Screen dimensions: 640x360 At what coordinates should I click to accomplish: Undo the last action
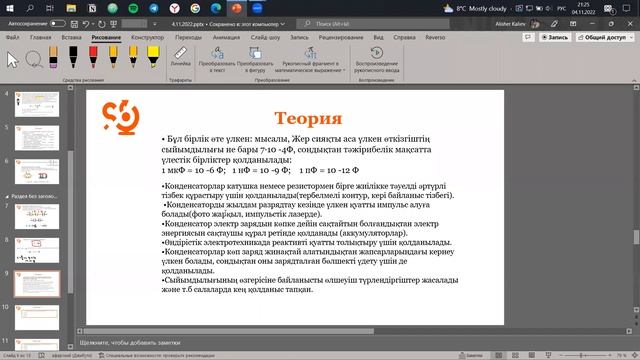pyautogui.click(x=86, y=24)
